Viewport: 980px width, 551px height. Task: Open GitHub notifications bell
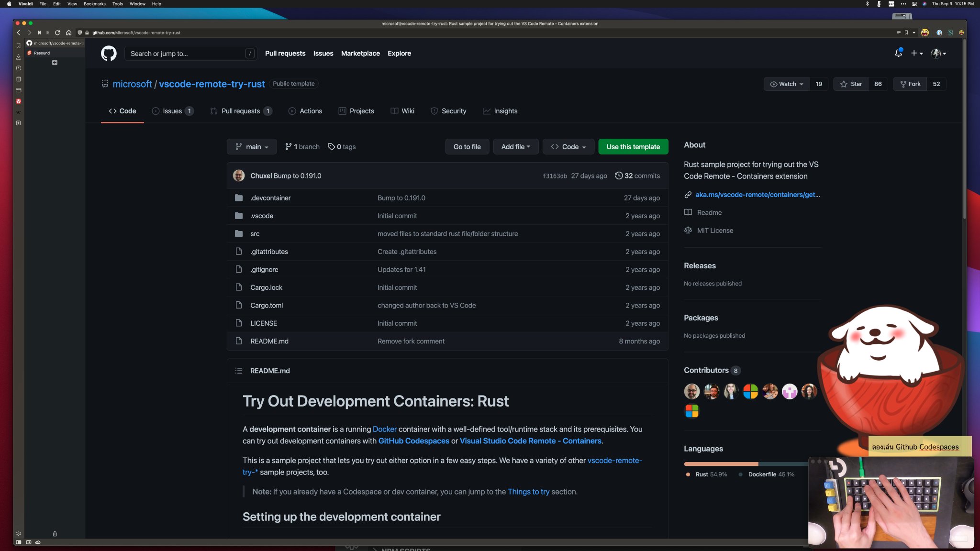[x=898, y=53]
